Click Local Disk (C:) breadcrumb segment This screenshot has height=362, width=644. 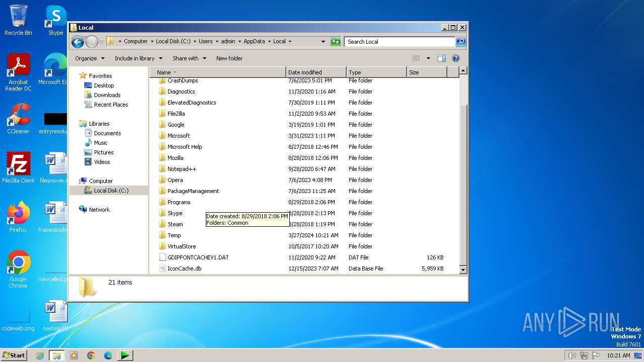pyautogui.click(x=174, y=42)
